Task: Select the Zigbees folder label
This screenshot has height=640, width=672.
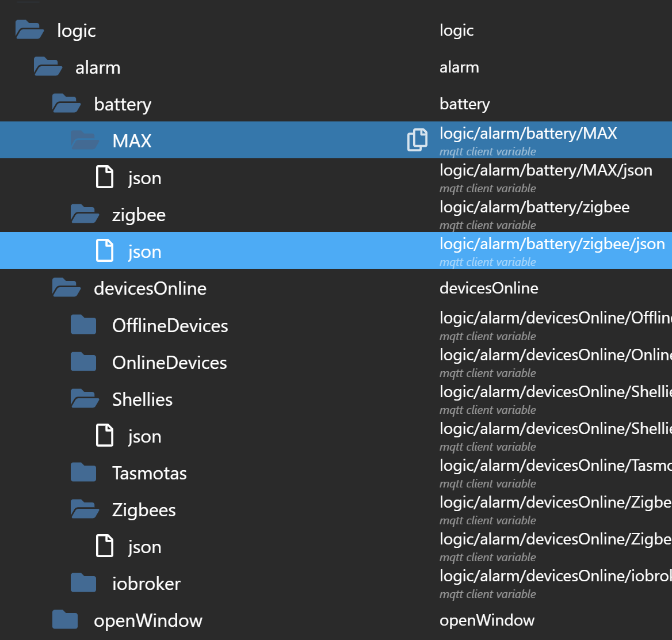Action: [144, 509]
